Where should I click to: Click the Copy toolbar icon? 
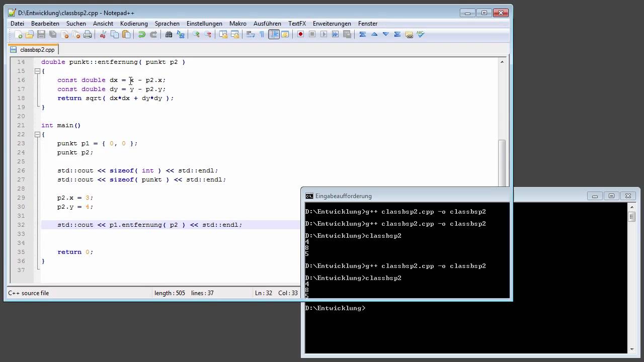(x=115, y=34)
